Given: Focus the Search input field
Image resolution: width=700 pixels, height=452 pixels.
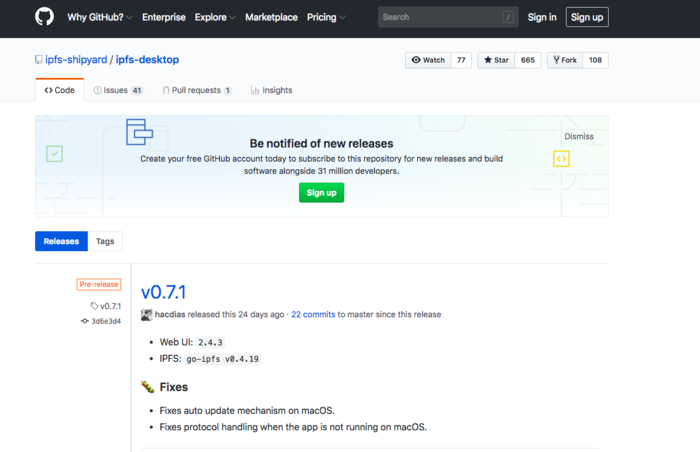Looking at the screenshot, I should tap(448, 17).
